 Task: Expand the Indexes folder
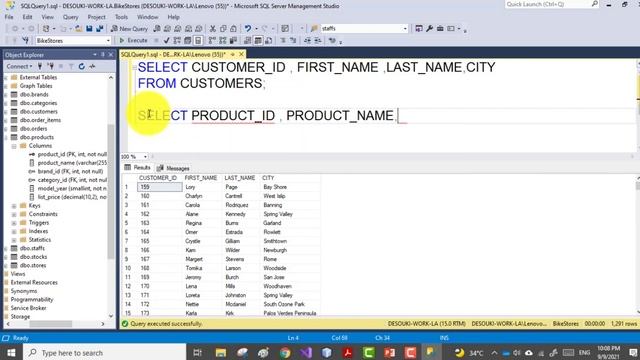[14, 231]
